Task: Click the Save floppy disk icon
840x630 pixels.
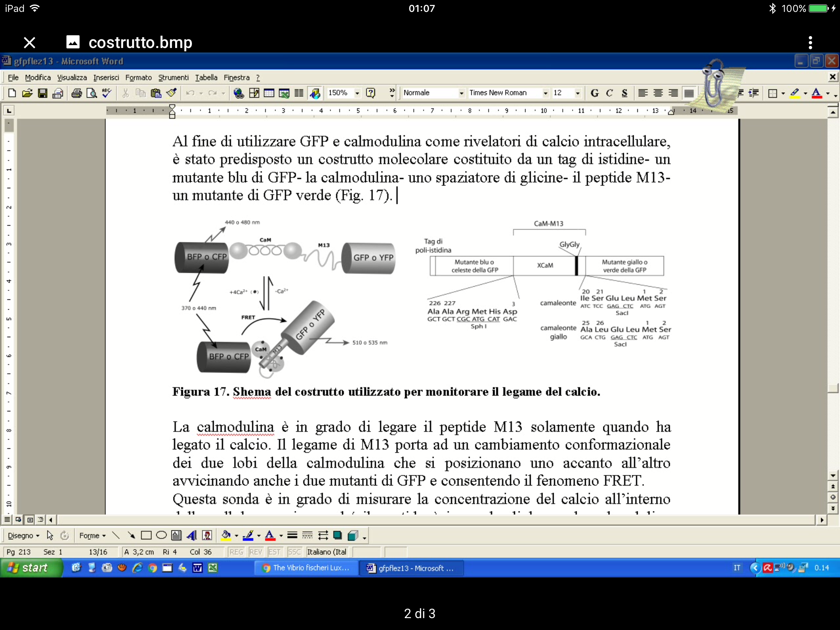Action: point(42,93)
